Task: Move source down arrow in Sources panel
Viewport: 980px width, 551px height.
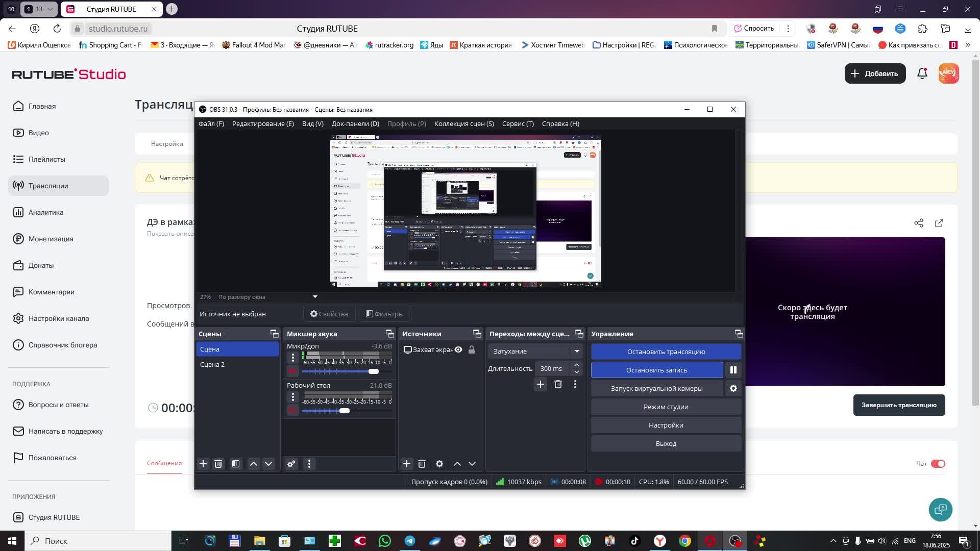Action: coord(472,464)
